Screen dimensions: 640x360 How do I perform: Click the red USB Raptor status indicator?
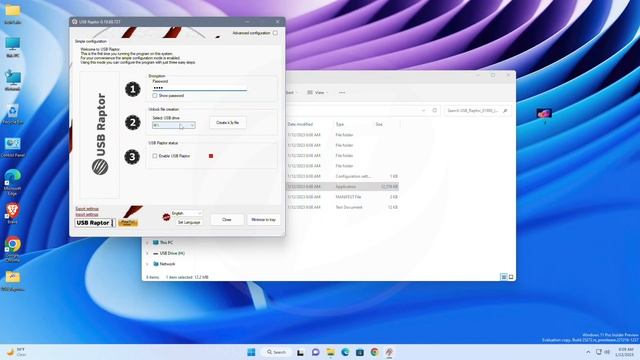[211, 156]
